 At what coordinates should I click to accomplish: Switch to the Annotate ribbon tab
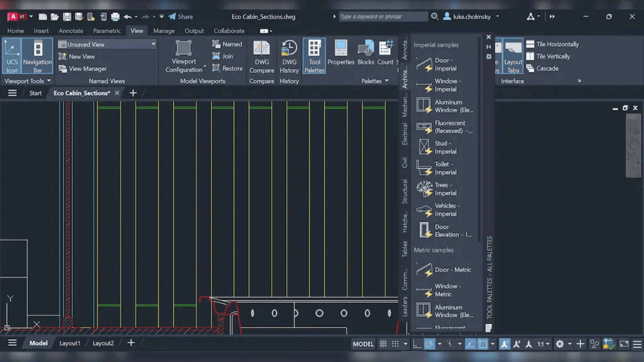[x=70, y=31]
